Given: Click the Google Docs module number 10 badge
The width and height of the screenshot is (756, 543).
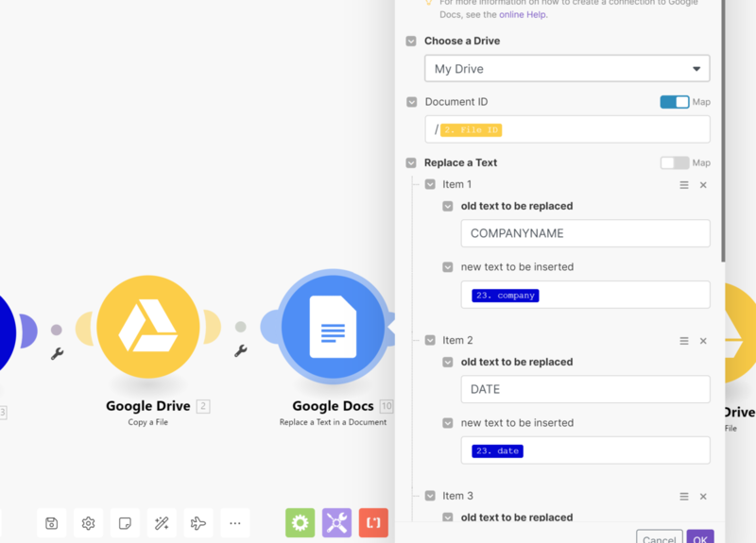Looking at the screenshot, I should [x=387, y=406].
